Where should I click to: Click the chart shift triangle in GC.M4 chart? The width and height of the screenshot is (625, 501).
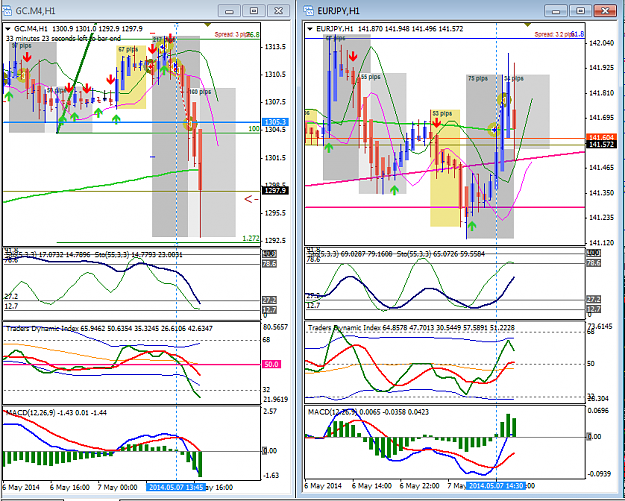coord(207,25)
